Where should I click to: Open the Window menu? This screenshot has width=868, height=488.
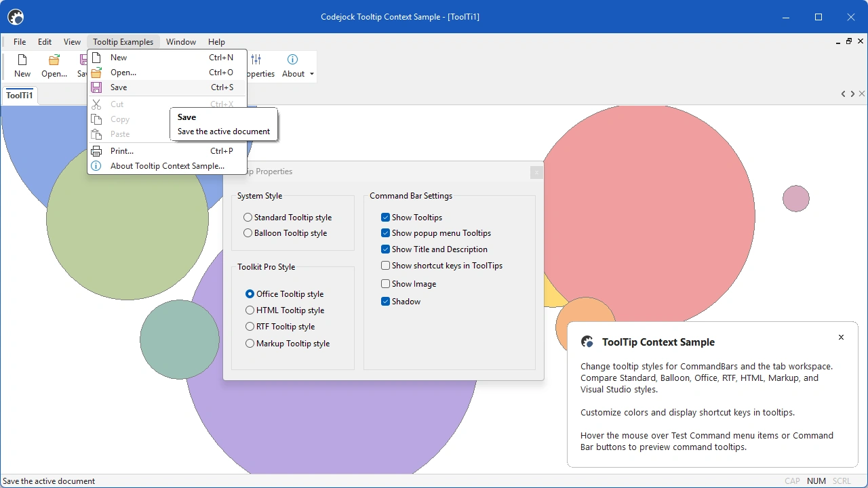tap(181, 42)
